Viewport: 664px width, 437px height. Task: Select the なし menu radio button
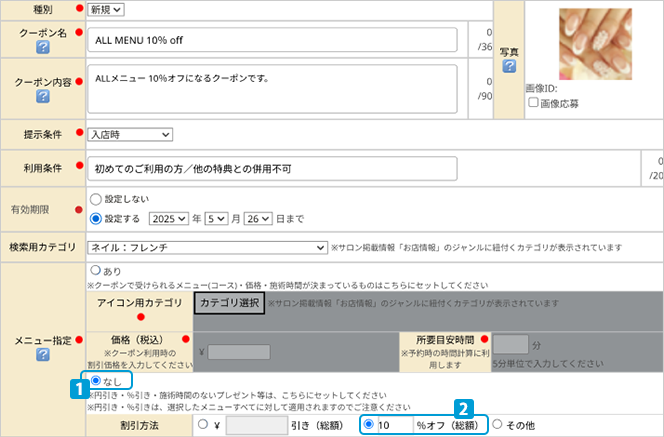96,381
